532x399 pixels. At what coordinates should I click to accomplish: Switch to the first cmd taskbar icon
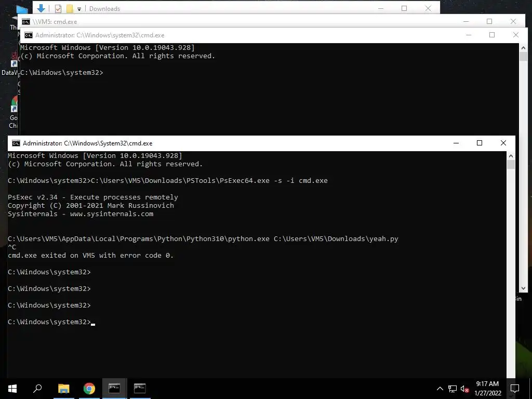coord(114,389)
